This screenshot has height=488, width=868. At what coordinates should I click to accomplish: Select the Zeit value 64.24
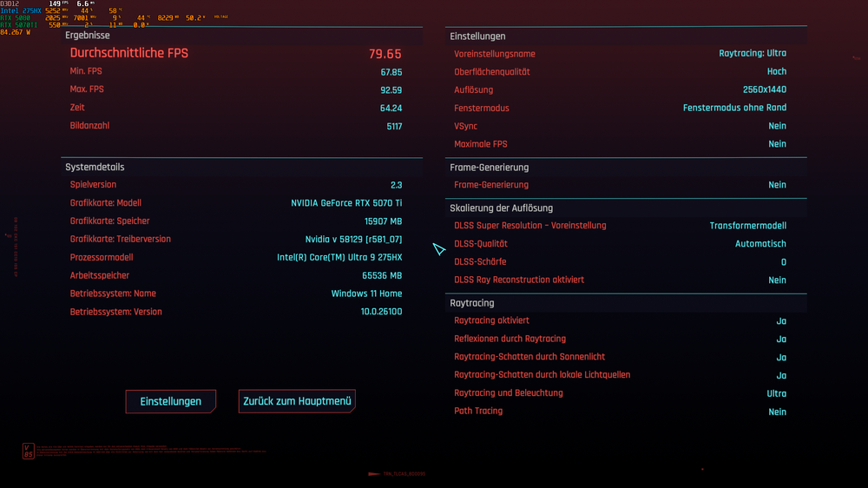pos(391,108)
